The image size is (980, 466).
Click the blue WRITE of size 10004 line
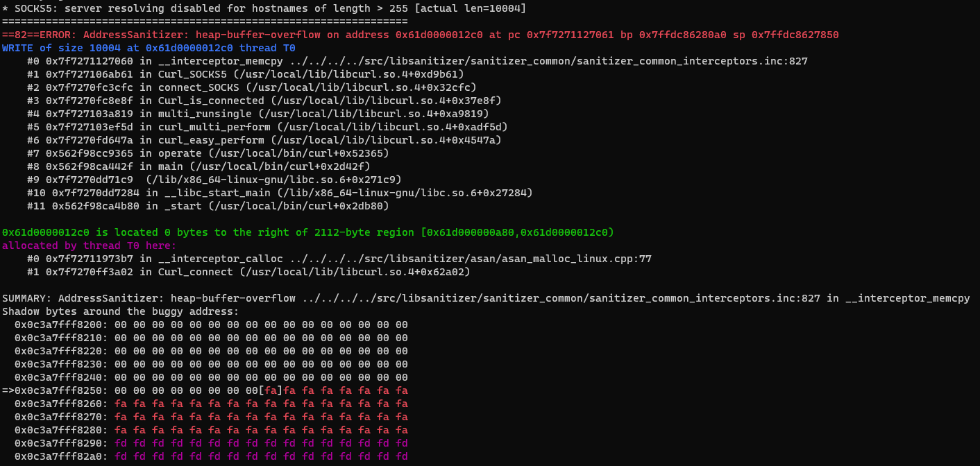pyautogui.click(x=149, y=48)
